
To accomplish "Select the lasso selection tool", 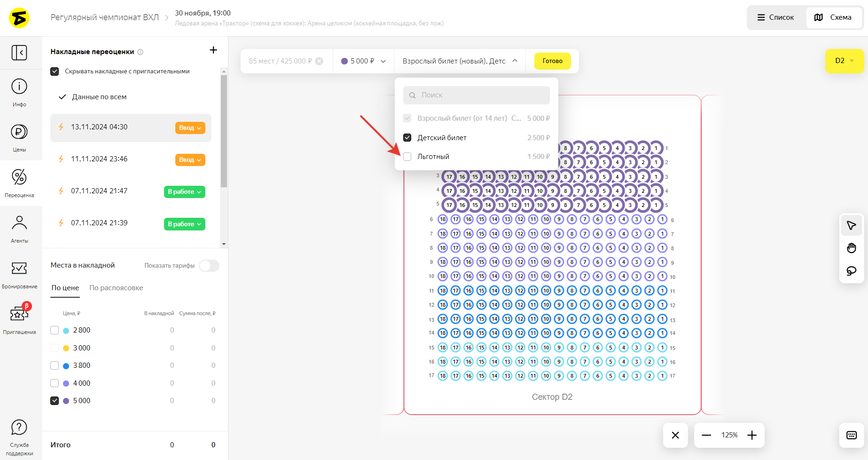I will (851, 271).
